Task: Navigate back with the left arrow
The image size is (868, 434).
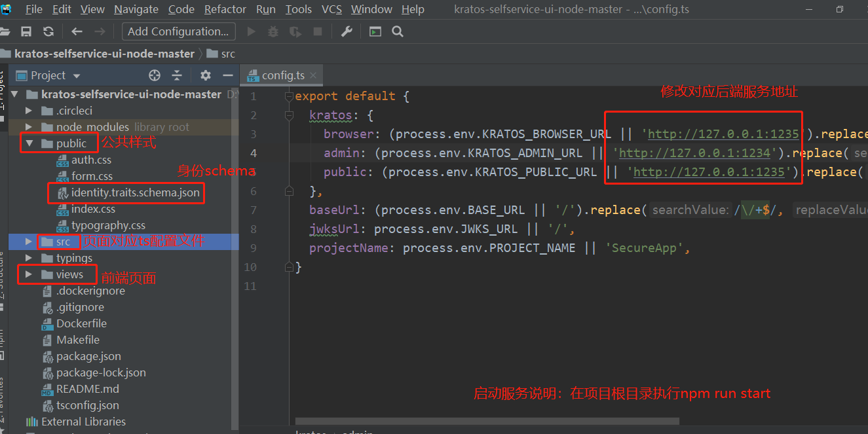Action: [x=77, y=31]
